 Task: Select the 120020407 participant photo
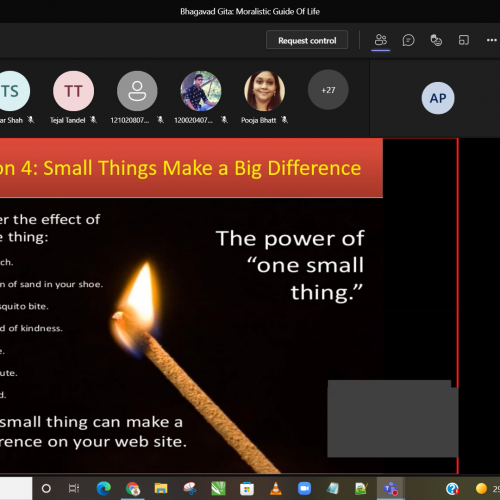coord(201,91)
